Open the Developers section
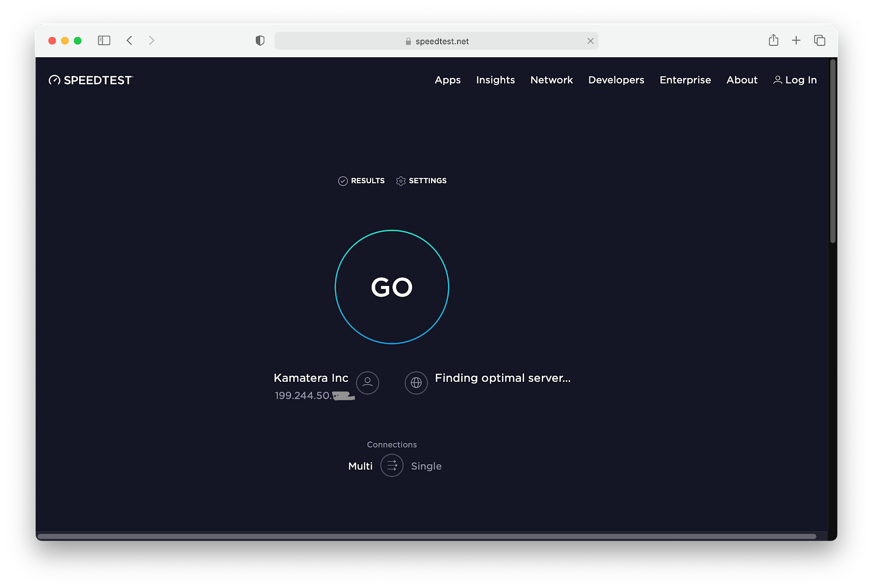The image size is (873, 588). 616,80
